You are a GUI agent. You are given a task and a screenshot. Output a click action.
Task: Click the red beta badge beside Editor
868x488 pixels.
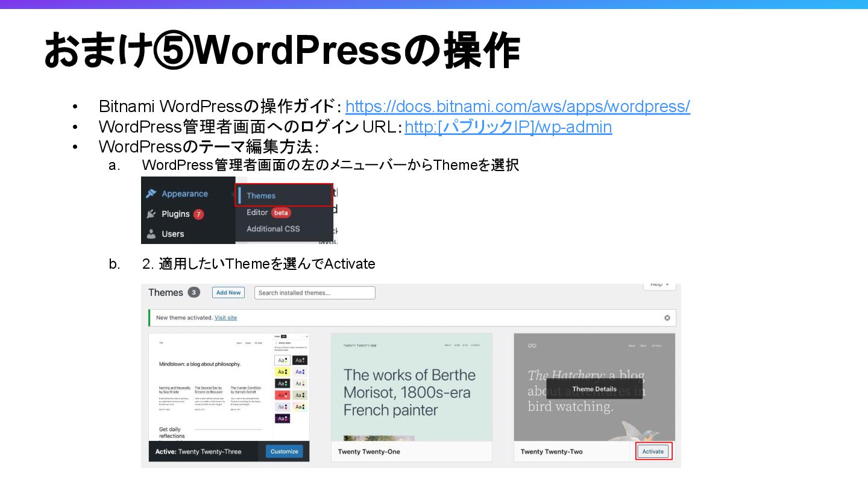[281, 213]
